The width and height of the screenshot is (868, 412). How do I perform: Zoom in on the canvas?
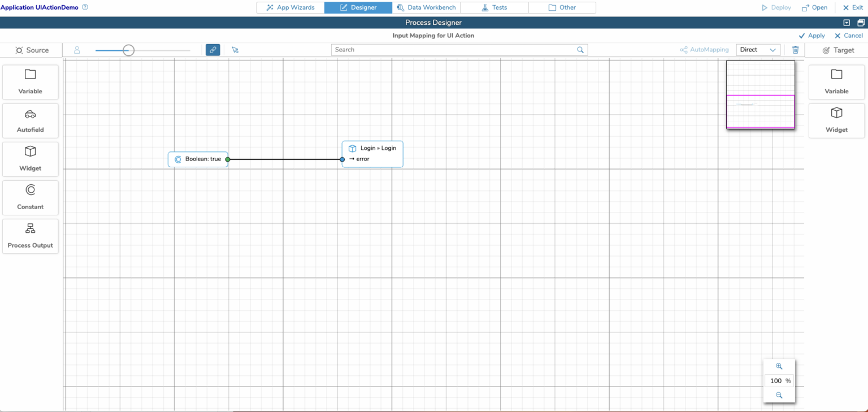point(779,366)
